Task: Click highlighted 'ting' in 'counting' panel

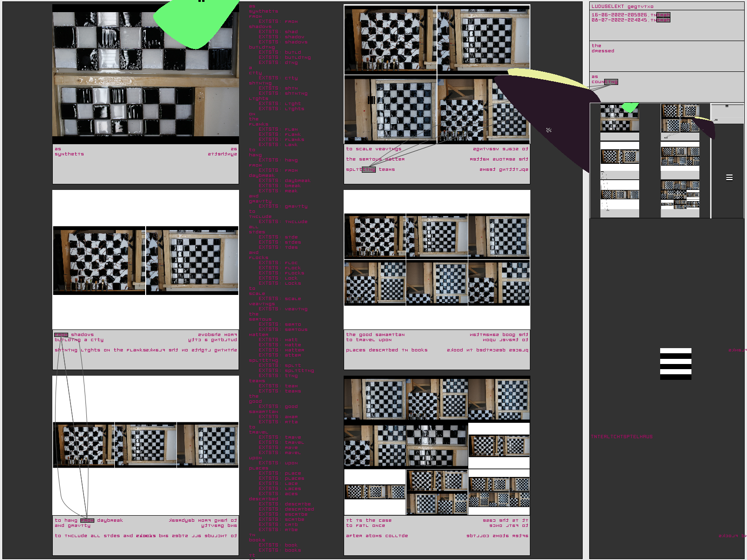Action: click(611, 82)
